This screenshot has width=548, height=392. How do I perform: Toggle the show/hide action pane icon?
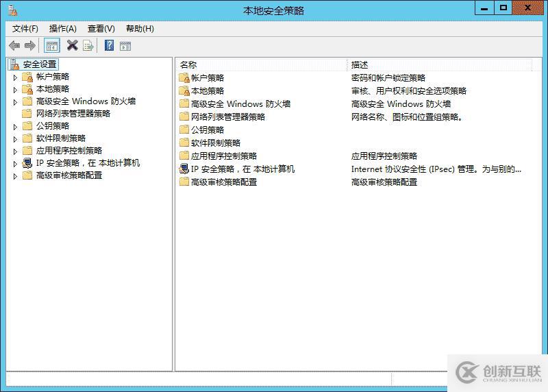click(125, 46)
